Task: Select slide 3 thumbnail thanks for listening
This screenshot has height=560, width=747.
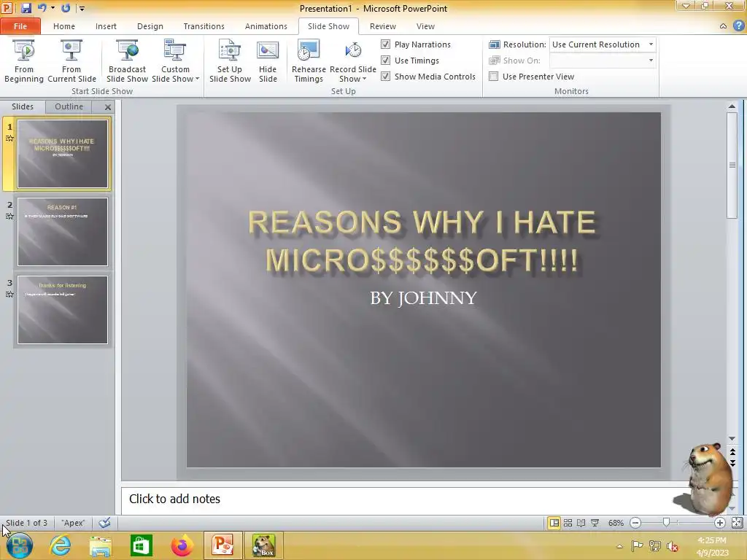Action: (x=63, y=309)
